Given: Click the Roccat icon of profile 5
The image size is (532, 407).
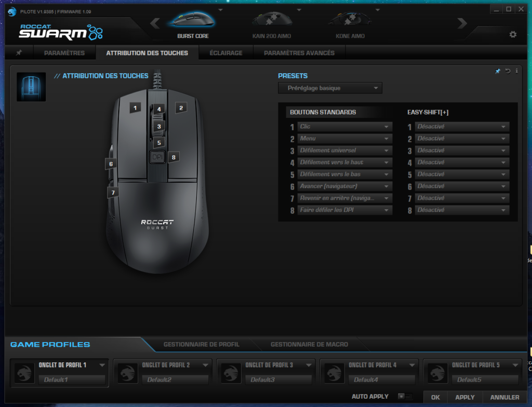Looking at the screenshot, I should (437, 373).
